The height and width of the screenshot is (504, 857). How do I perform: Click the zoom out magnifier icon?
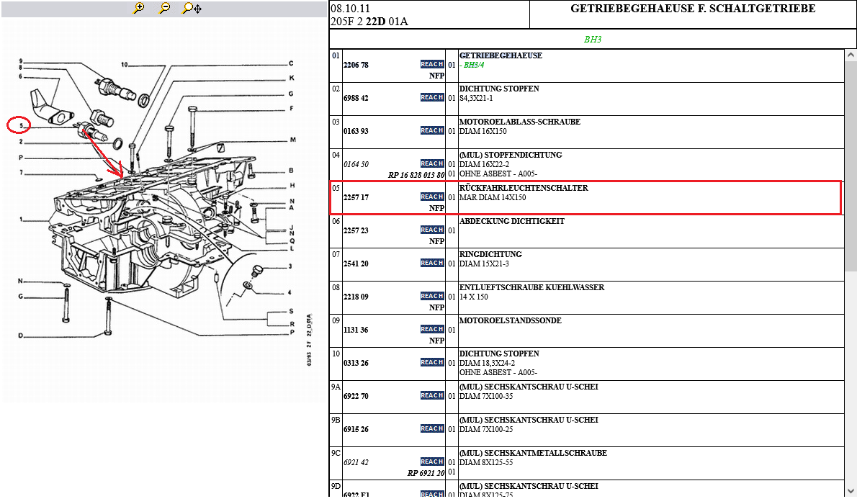coord(165,8)
